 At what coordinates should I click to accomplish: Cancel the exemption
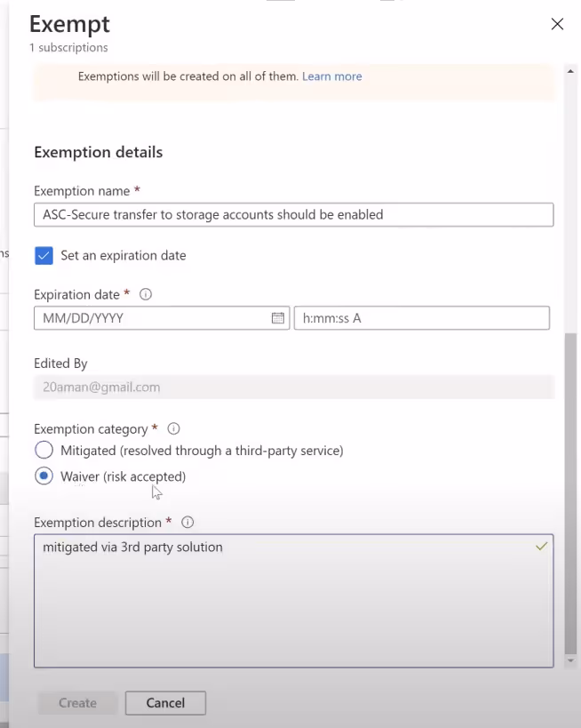[165, 703]
